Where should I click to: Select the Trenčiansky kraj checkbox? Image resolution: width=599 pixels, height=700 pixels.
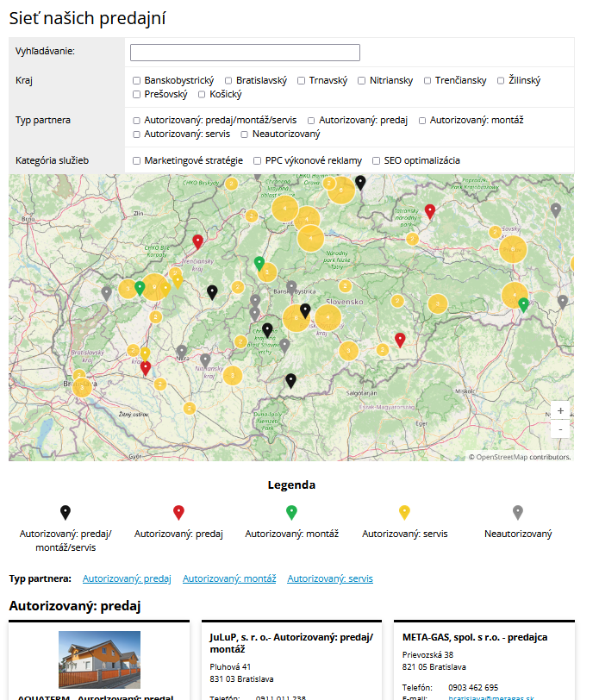pos(427,81)
